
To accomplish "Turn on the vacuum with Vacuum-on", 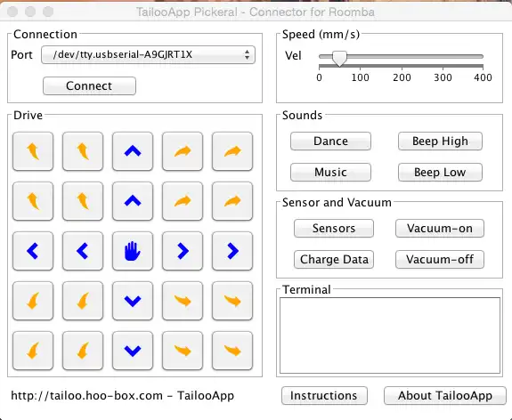I will coord(440,228).
